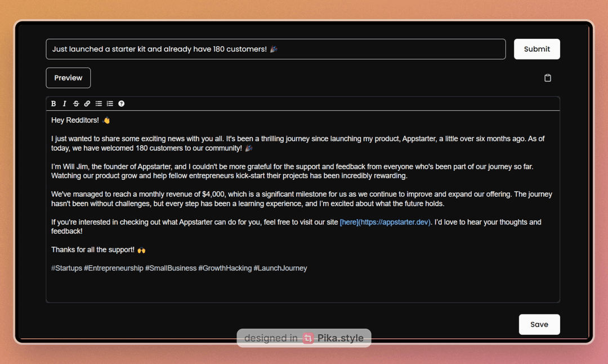Click the paragraph mentioning $4,000 monthly revenue
Image resolution: width=608 pixels, height=364 pixels.
tap(302, 199)
